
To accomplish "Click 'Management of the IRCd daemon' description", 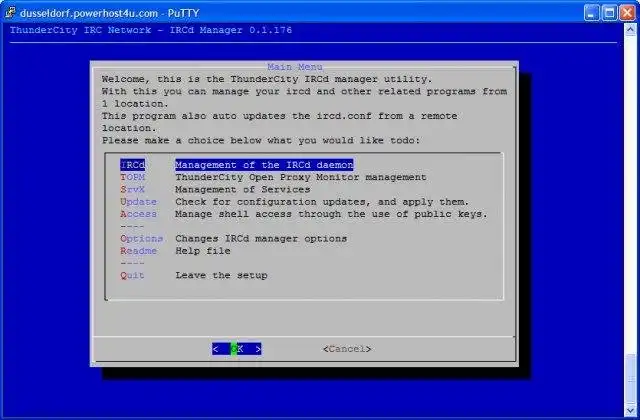I will click(264, 165).
